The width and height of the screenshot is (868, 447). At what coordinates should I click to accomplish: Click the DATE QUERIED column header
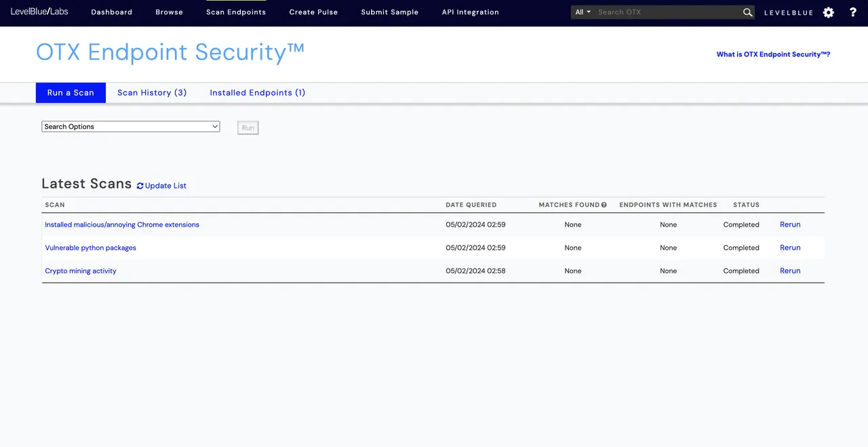(x=471, y=205)
